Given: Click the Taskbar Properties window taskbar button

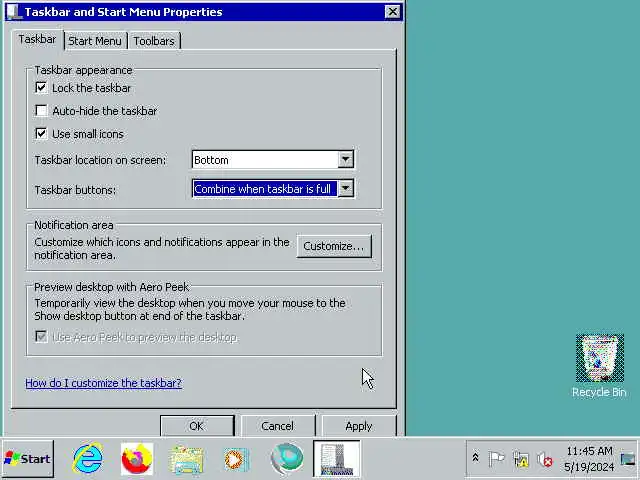Looking at the screenshot, I should pyautogui.click(x=337, y=459).
